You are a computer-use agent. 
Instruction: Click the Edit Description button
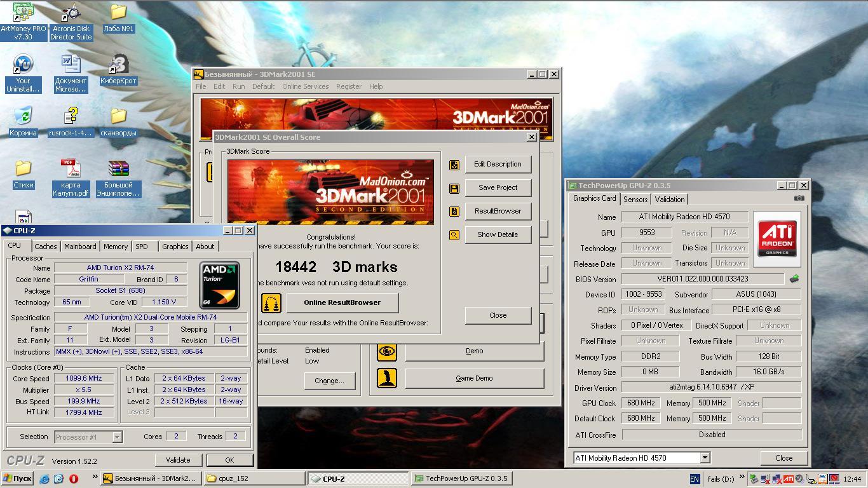498,164
